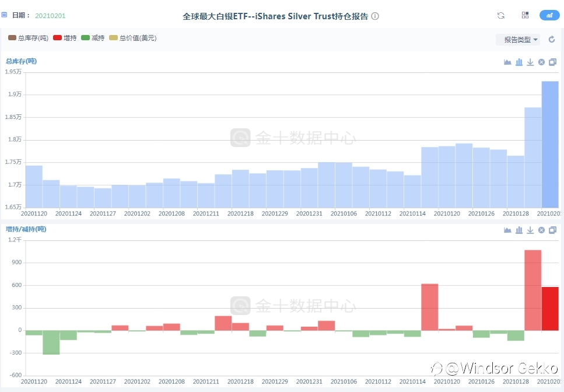Click the tallest dark-blue inventory bar

pyautogui.click(x=550, y=144)
